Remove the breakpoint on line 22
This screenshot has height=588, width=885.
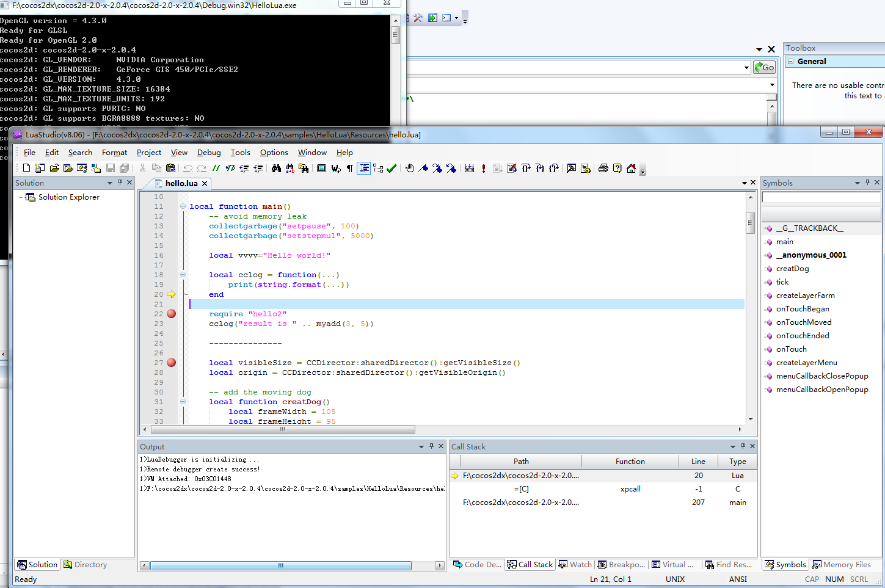(x=172, y=314)
